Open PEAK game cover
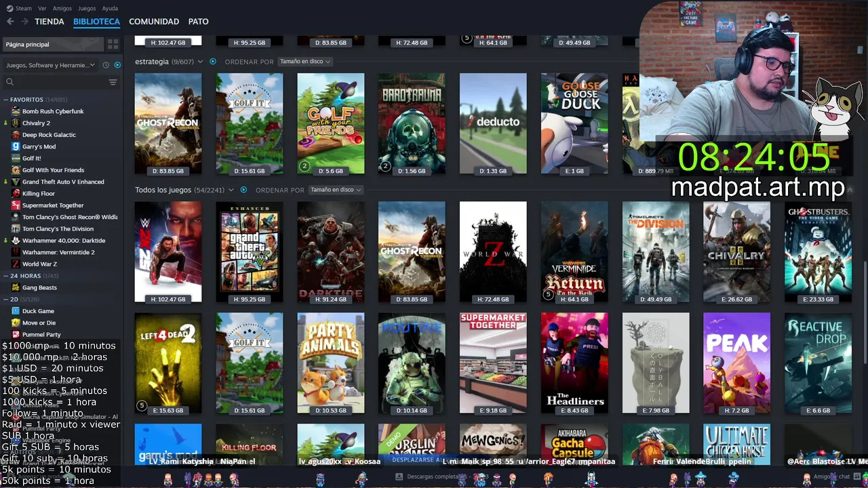 736,363
